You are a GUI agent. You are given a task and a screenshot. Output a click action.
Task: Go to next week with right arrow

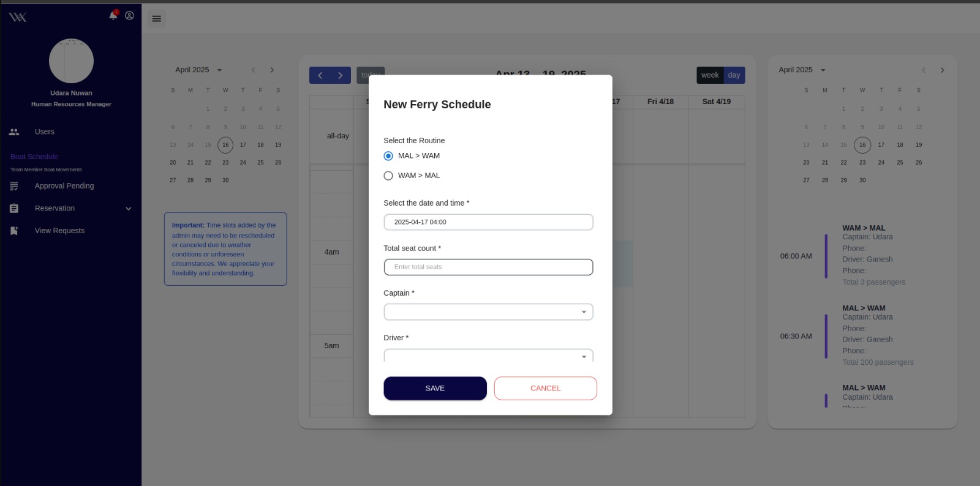(341, 75)
